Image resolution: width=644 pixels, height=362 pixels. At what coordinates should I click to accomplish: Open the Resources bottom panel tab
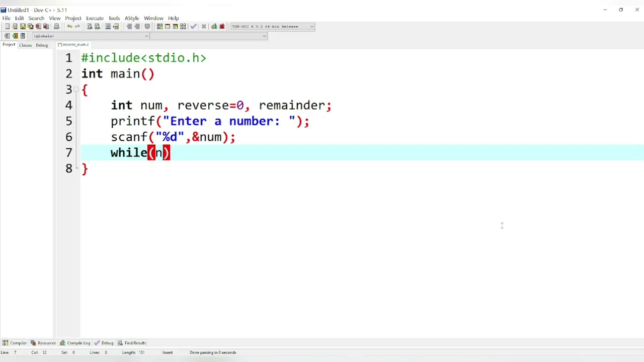click(x=43, y=343)
